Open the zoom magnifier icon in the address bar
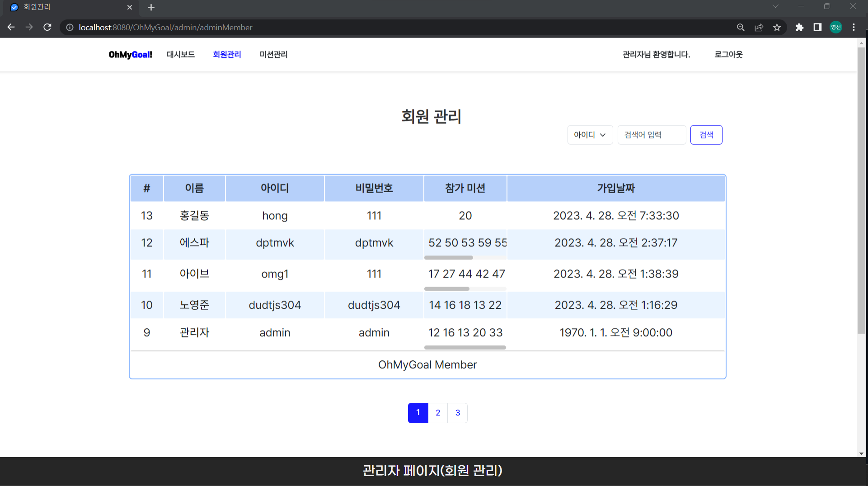 coord(741,27)
